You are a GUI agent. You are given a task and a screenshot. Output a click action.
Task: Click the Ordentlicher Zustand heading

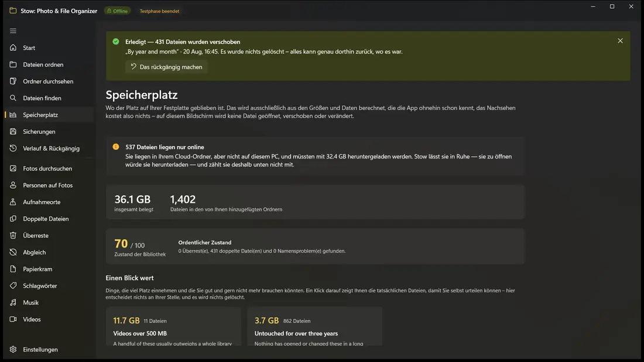click(x=204, y=243)
